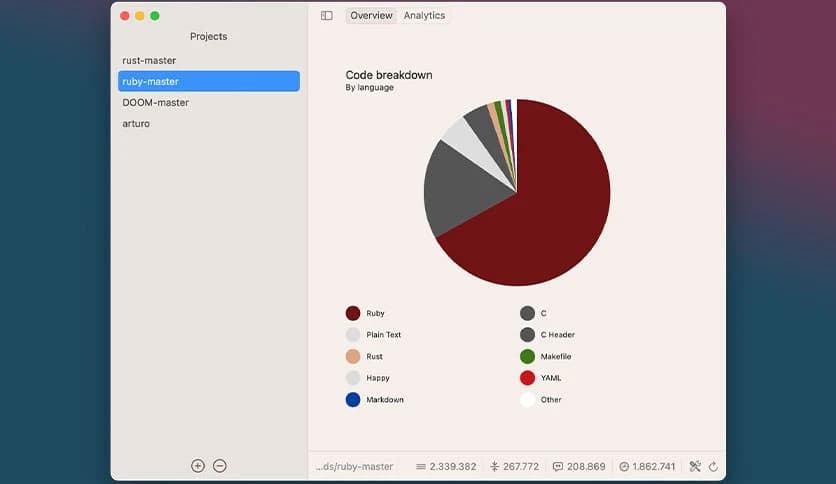Click the total lines icon beside 2.339.382
This screenshot has height=484, width=836.
click(x=421, y=467)
